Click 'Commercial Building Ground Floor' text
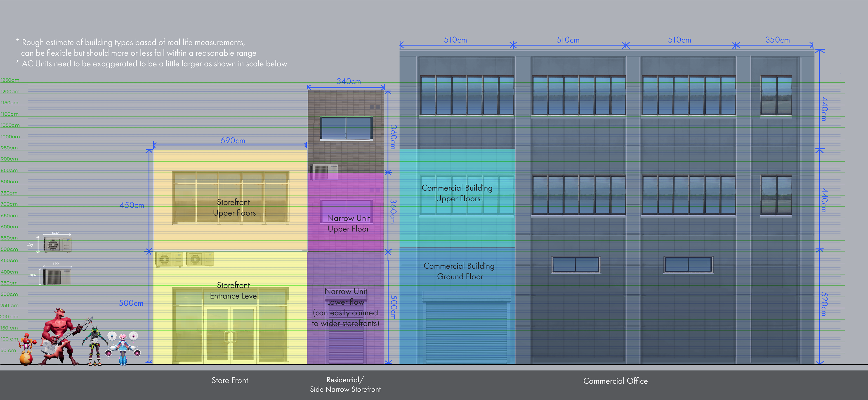The image size is (868, 400). [459, 271]
